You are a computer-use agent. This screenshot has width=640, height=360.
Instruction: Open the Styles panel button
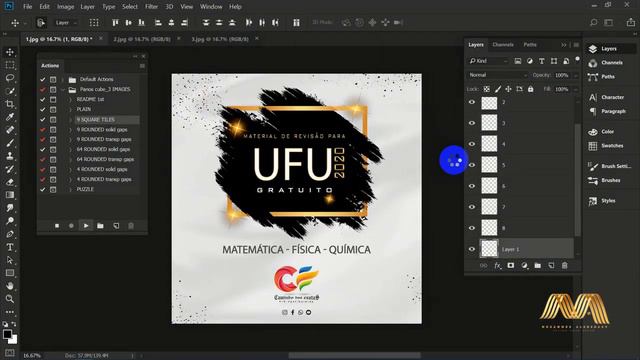[602, 200]
